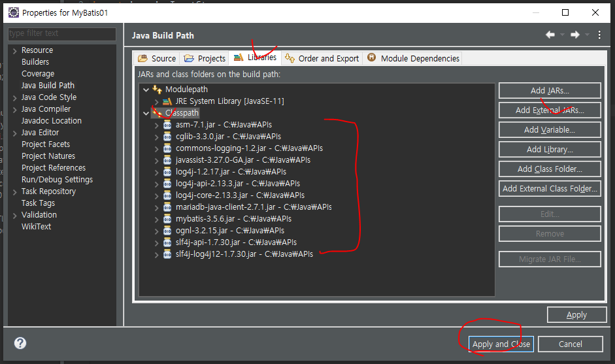This screenshot has width=615, height=364.
Task: Click the Eclipse icon in title bar
Action: point(13,12)
